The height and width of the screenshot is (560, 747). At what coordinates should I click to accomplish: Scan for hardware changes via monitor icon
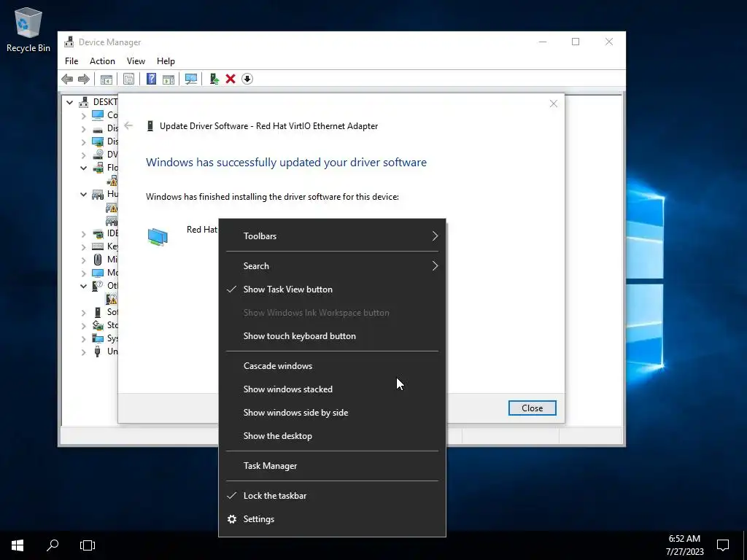click(191, 79)
